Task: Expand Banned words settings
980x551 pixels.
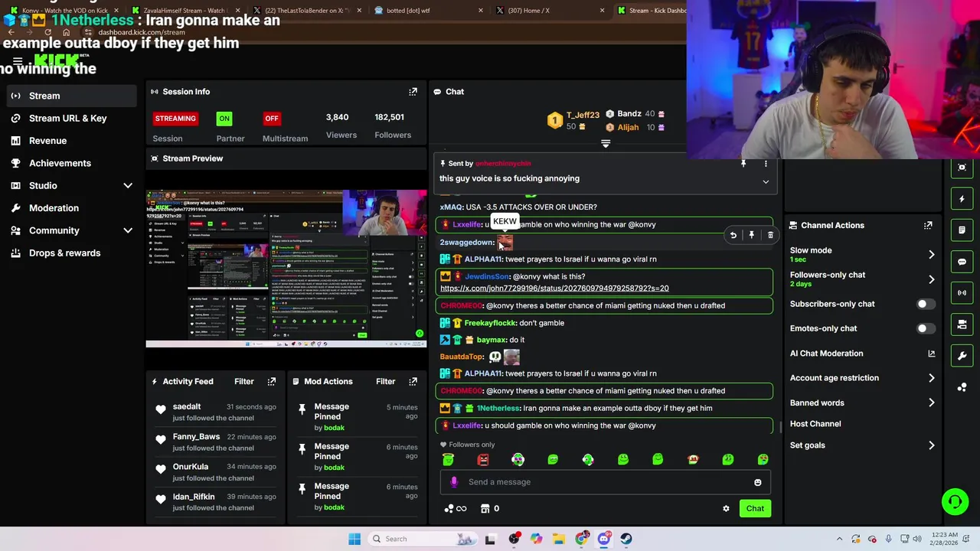Action: (931, 403)
